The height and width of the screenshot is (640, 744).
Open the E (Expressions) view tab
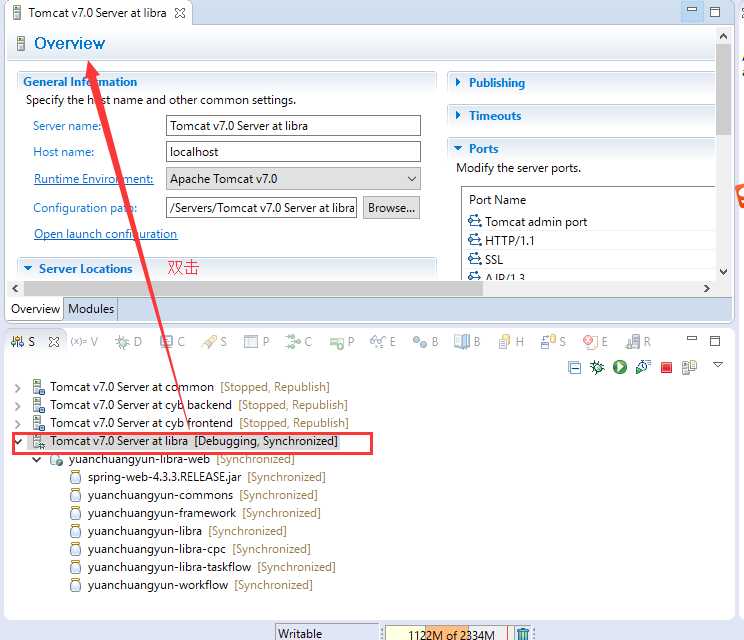point(383,342)
